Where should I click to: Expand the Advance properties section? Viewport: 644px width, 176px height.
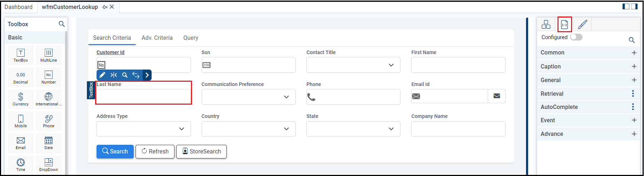point(634,134)
